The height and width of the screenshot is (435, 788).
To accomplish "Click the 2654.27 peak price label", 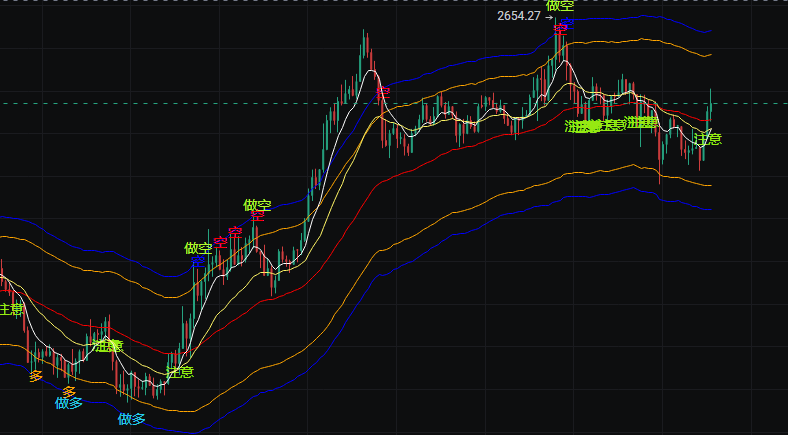I will 519,16.
